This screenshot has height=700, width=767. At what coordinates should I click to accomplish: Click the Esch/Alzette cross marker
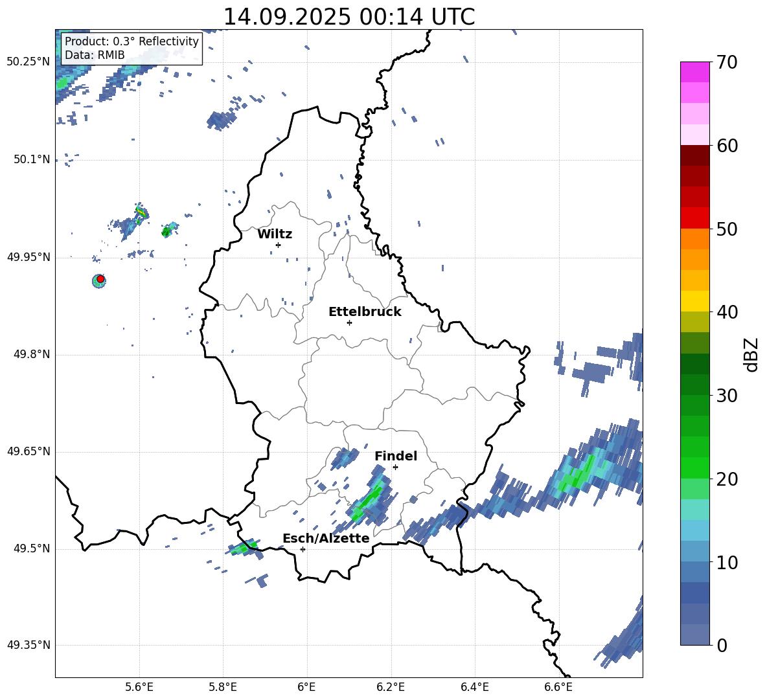(303, 549)
